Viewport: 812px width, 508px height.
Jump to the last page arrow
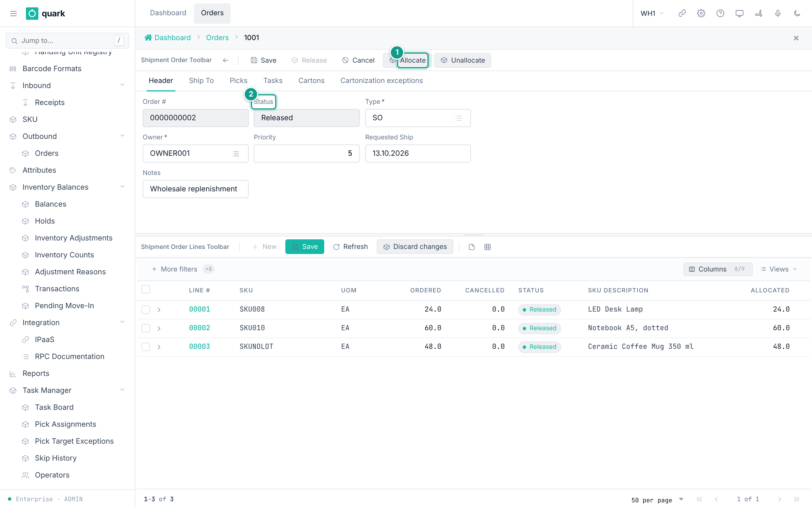796,499
